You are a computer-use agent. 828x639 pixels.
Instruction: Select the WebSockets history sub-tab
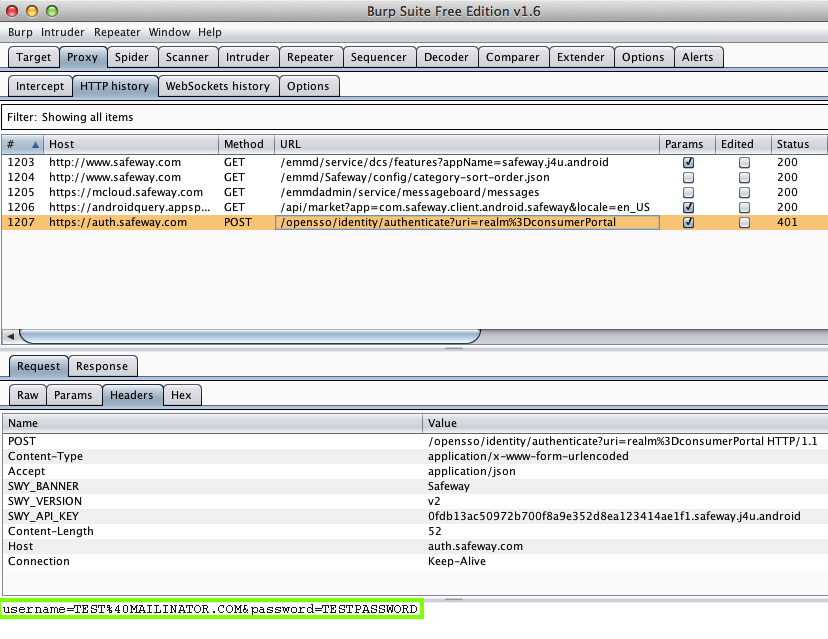click(218, 86)
